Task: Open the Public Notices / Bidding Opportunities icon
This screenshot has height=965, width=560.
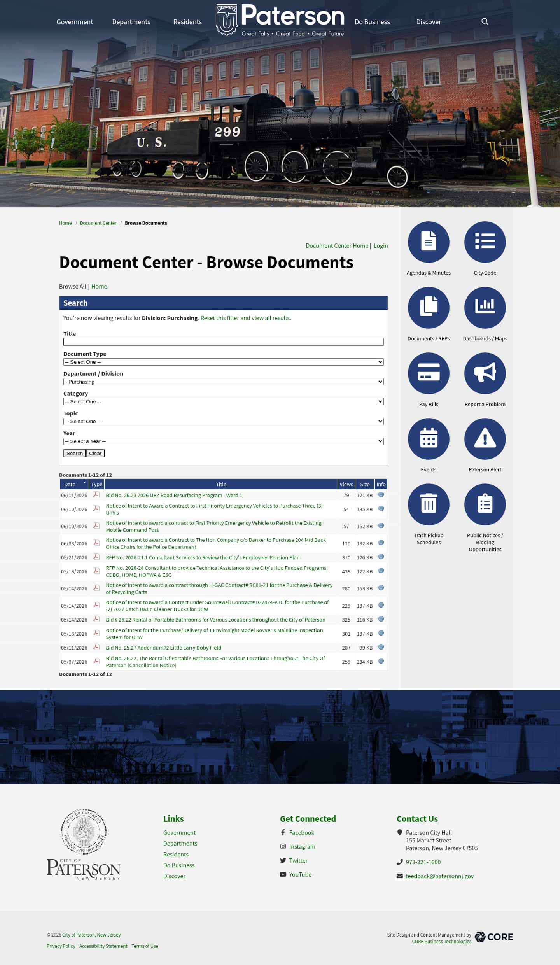Action: pos(485,504)
